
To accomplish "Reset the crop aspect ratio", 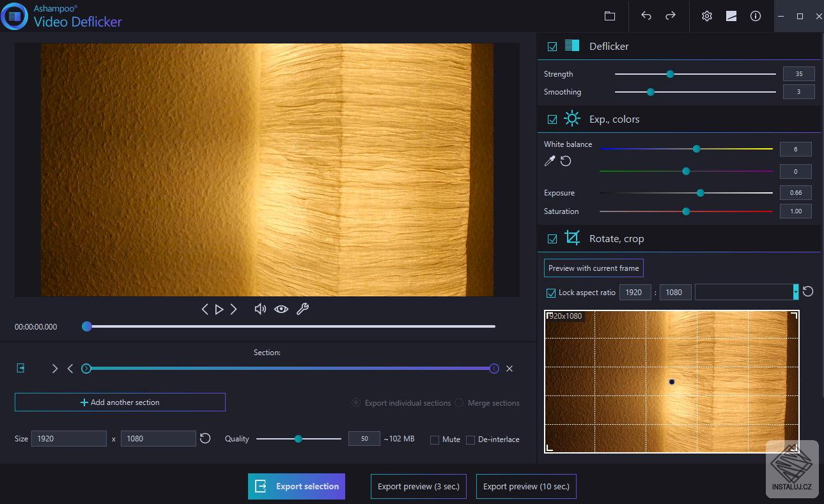I will tap(808, 291).
